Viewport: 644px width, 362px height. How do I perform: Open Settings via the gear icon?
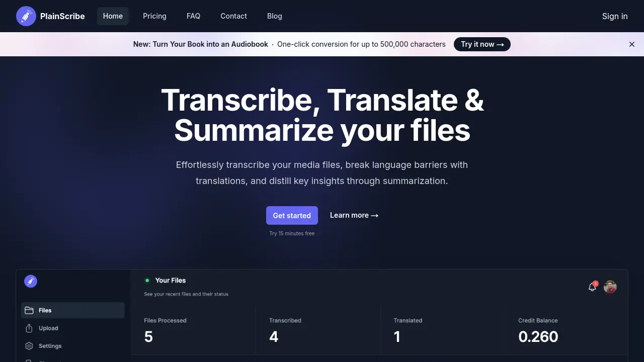30,346
